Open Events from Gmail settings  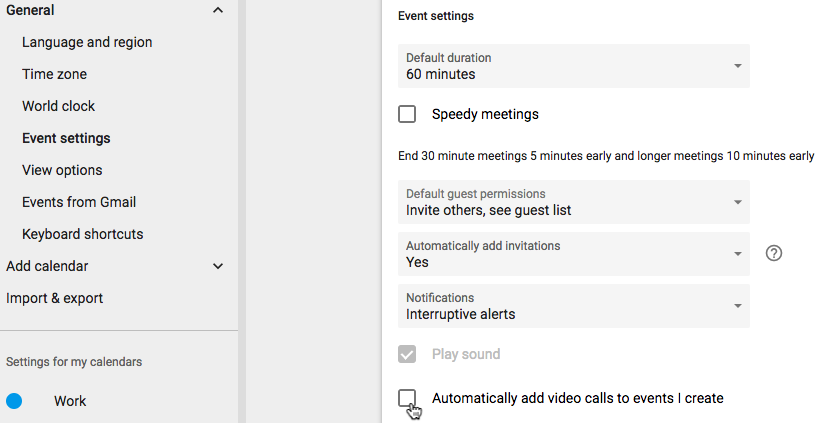tap(79, 202)
